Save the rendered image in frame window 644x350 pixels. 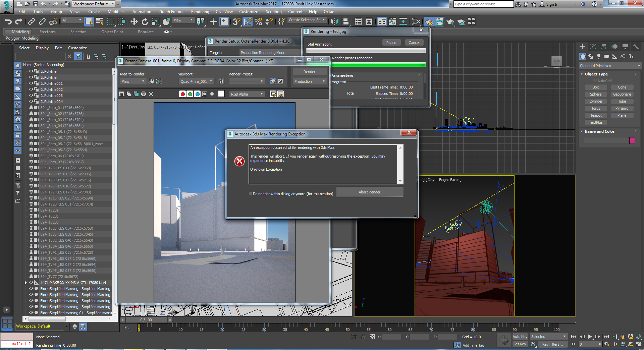[121, 94]
